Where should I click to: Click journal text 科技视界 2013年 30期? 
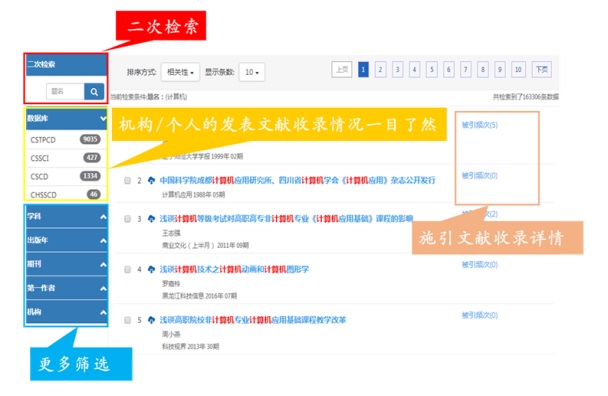tap(190, 346)
